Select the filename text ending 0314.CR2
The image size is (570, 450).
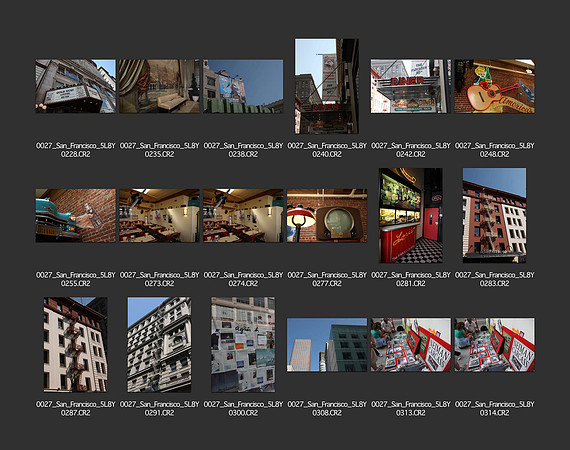pyautogui.click(x=494, y=408)
